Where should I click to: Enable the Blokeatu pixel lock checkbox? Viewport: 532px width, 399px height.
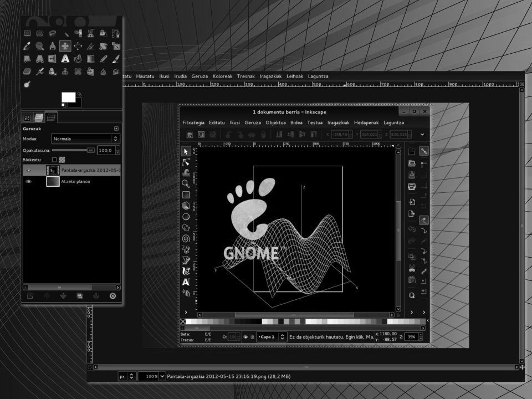pyautogui.click(x=54, y=160)
